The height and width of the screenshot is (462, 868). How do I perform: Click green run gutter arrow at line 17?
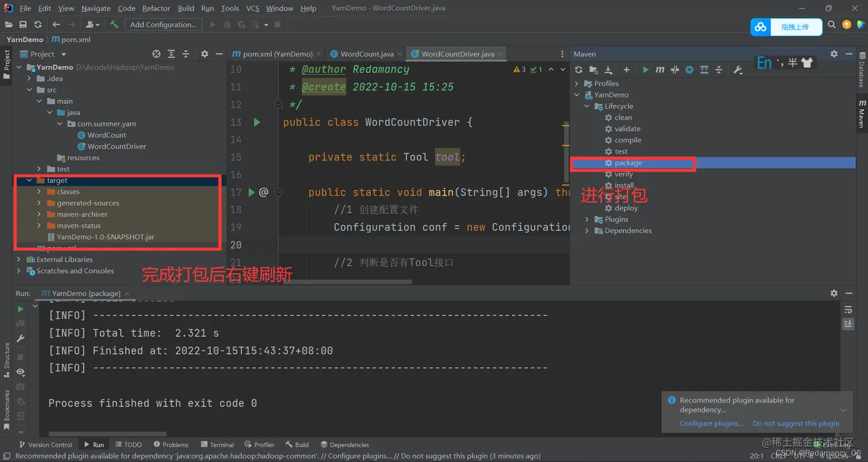tap(251, 192)
